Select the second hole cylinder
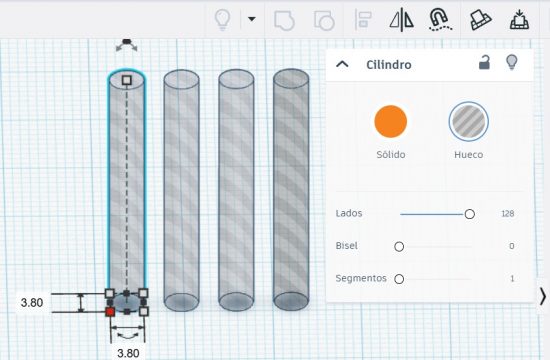The image size is (550, 360). pos(181,190)
